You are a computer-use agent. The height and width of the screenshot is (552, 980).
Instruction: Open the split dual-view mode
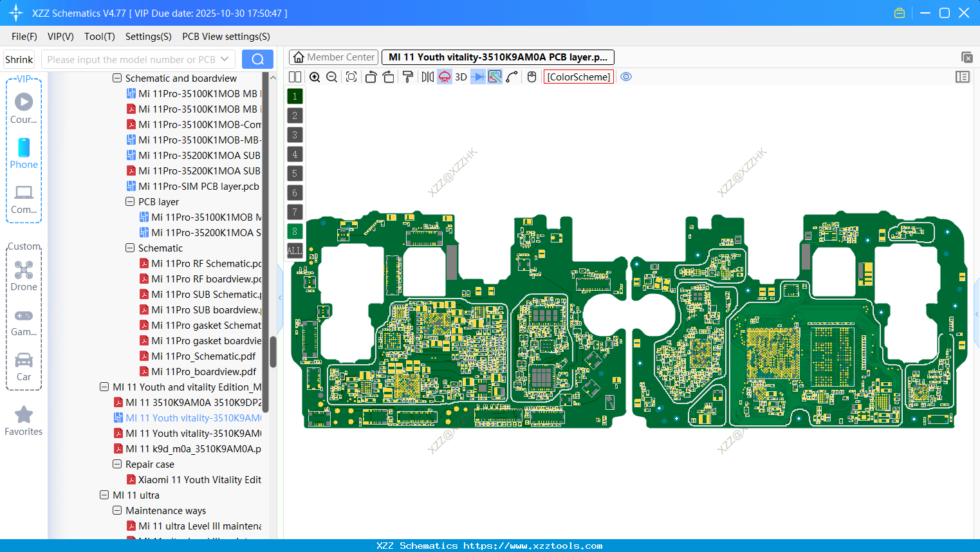coord(294,77)
